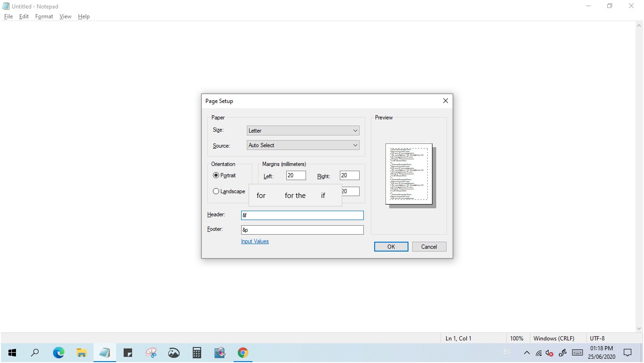Unmute the speaker in the system tray
Viewport: 644px width, 363px height.
[x=550, y=352]
